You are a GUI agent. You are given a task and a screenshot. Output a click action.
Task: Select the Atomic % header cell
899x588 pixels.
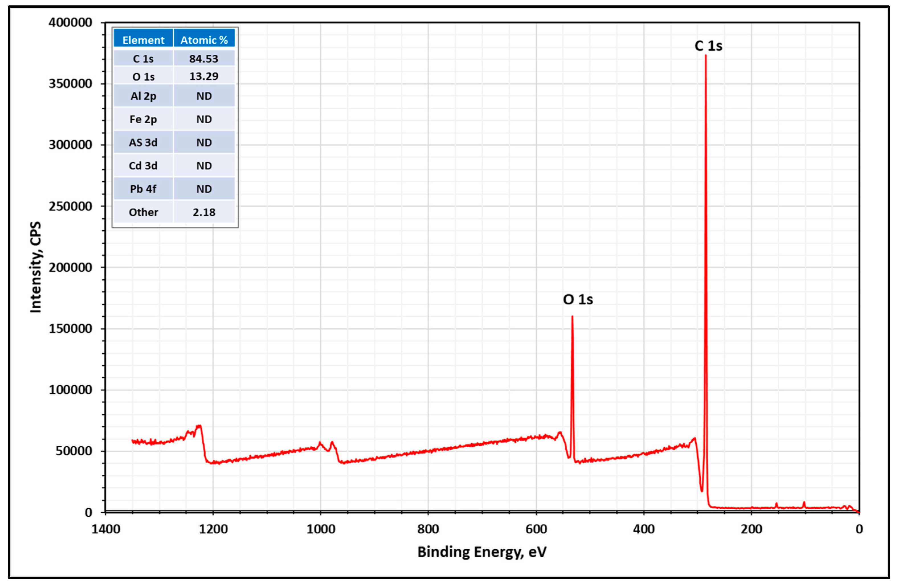pyautogui.click(x=204, y=40)
